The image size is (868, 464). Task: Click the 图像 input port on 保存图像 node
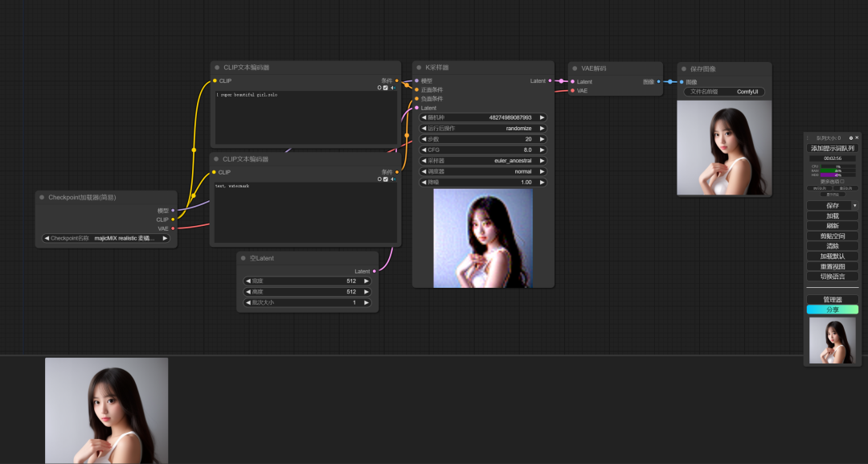tap(682, 82)
